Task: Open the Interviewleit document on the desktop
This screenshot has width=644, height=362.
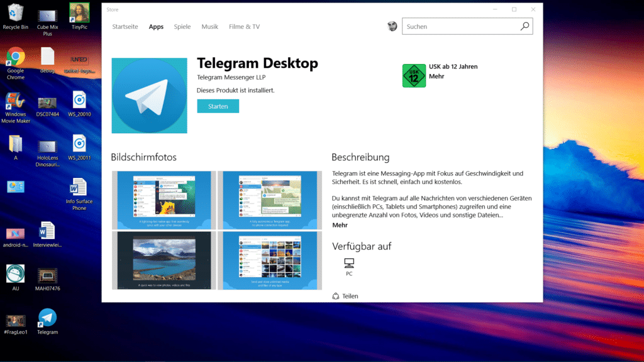Action: tap(47, 229)
